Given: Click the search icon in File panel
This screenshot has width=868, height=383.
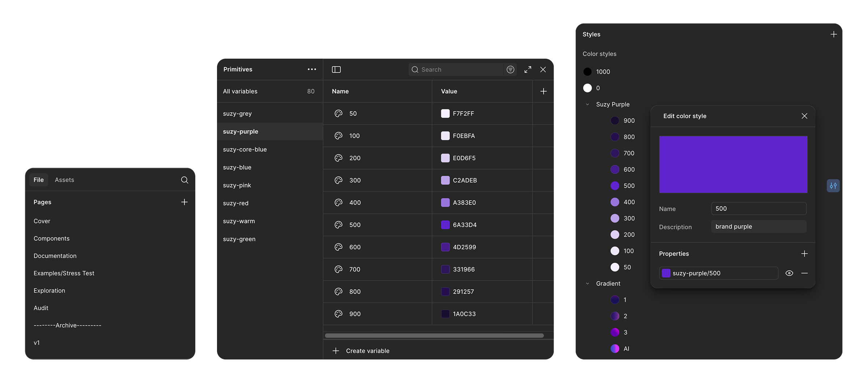Looking at the screenshot, I should click(184, 180).
